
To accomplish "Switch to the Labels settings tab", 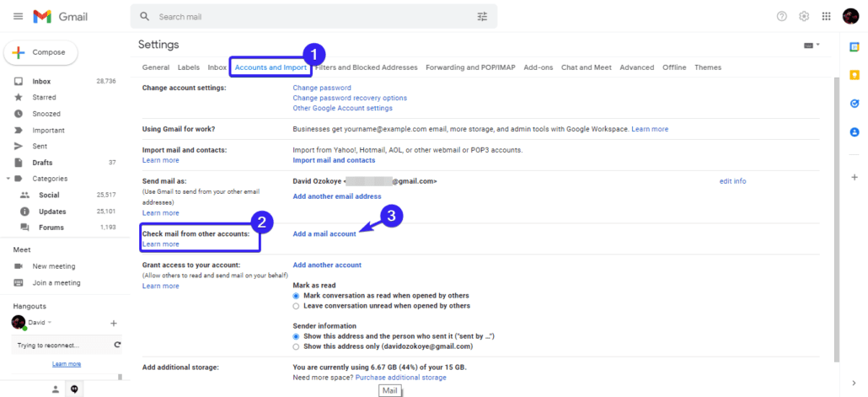I will (x=189, y=67).
